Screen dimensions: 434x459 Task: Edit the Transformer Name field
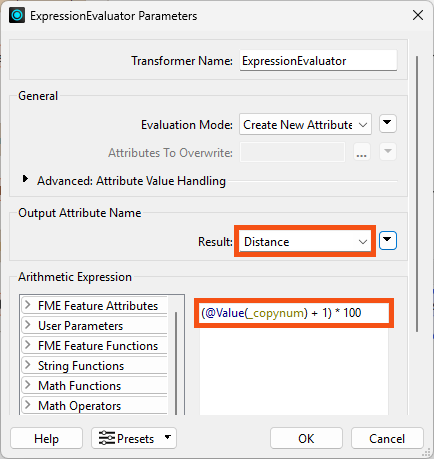318,61
